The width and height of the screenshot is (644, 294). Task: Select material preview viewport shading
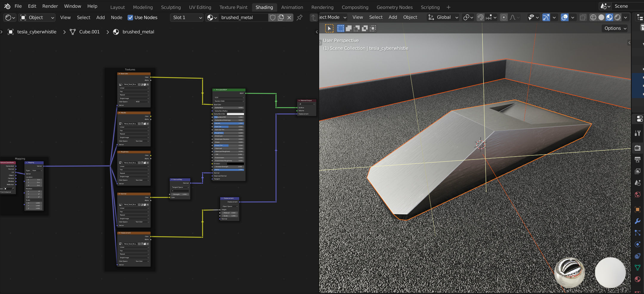(x=609, y=17)
